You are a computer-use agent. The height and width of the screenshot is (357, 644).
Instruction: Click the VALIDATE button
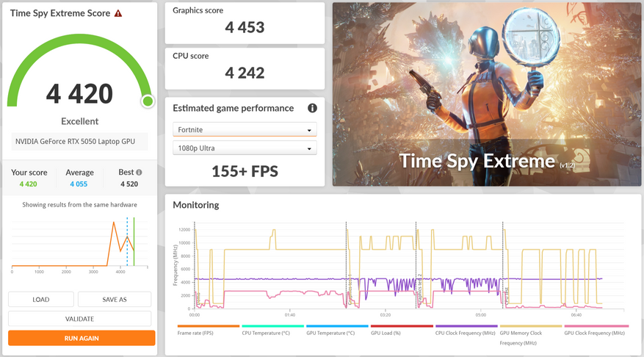click(80, 319)
